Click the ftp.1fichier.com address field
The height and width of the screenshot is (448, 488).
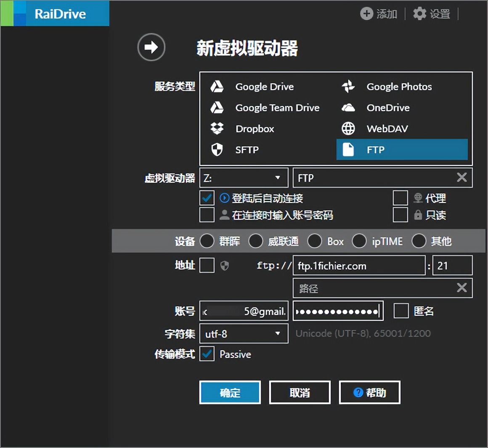coord(359,265)
